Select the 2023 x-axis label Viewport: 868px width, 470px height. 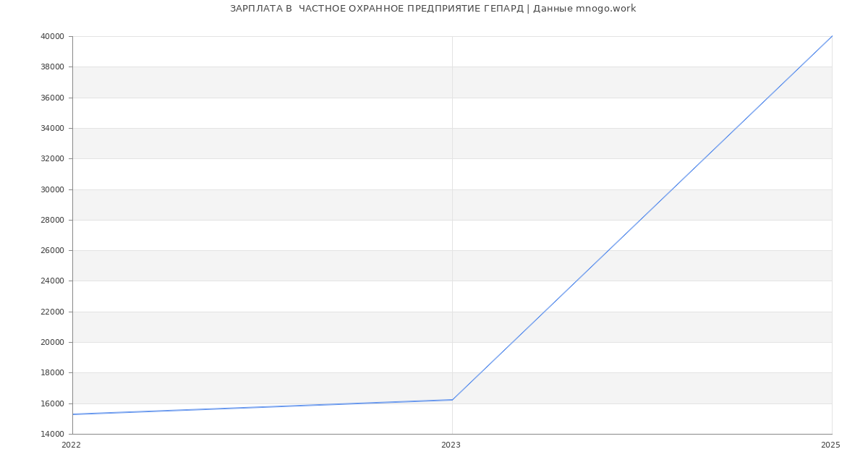point(451,445)
